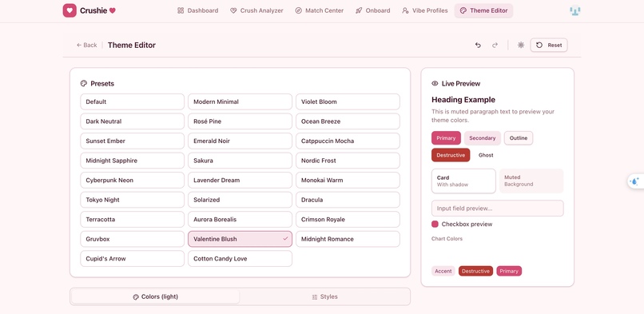This screenshot has width=644, height=314.
Task: Pick the Gruvbox preset
Action: 133,239
